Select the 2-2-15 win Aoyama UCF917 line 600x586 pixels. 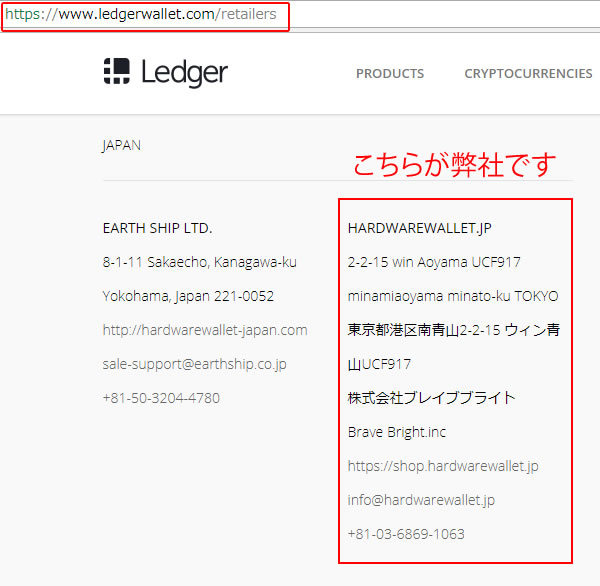pos(434,262)
